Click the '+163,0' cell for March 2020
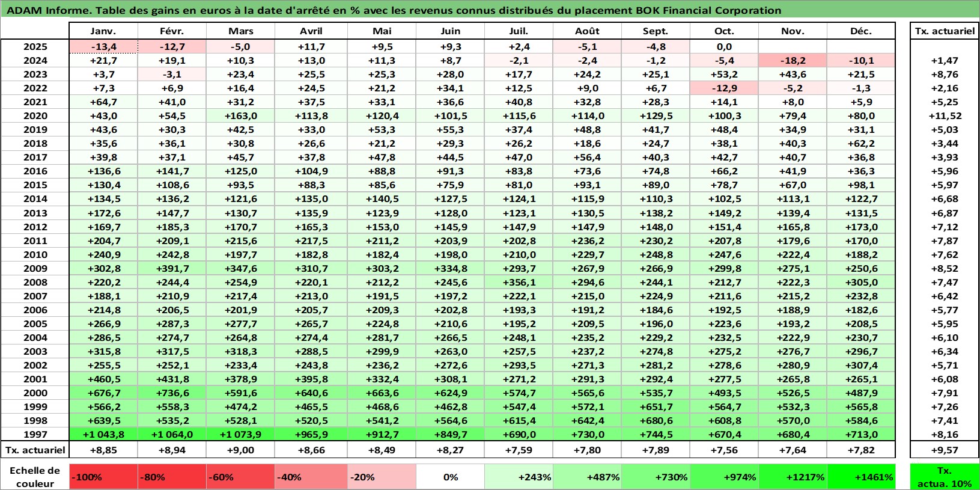 [240, 116]
